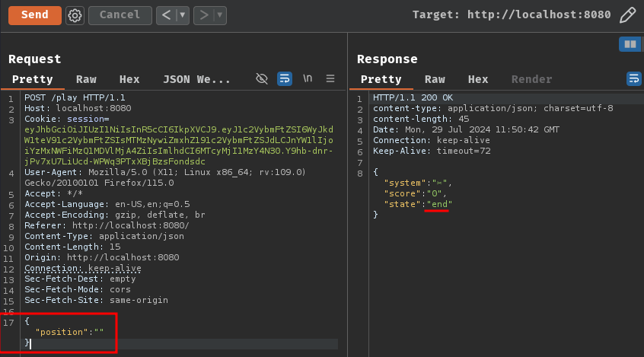Toggle the split view layout icon
The height and width of the screenshot is (357, 644).
click(x=630, y=44)
